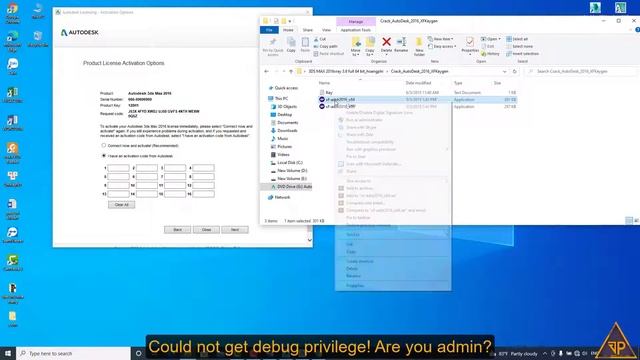
Task: Select I have an activation code radio
Action: click(104, 156)
